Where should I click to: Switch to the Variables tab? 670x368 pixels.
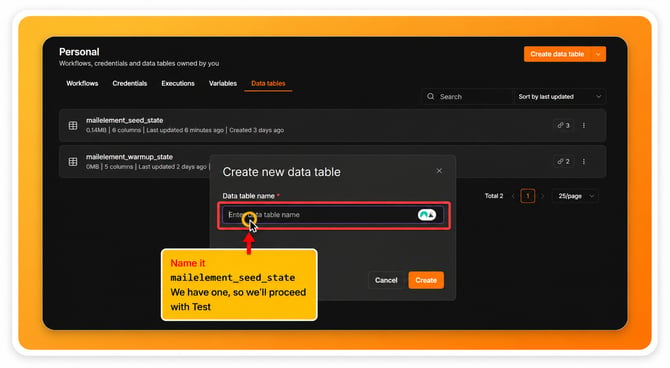tap(223, 83)
